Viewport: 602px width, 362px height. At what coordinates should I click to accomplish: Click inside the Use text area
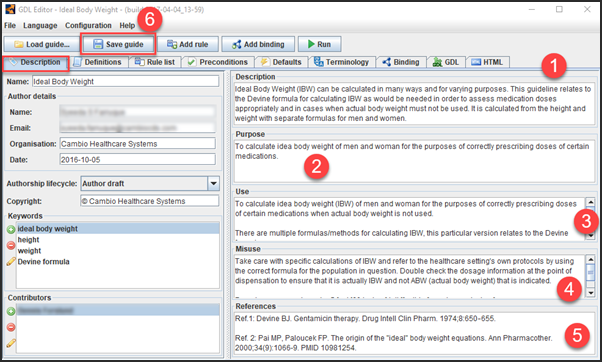[x=409, y=218]
